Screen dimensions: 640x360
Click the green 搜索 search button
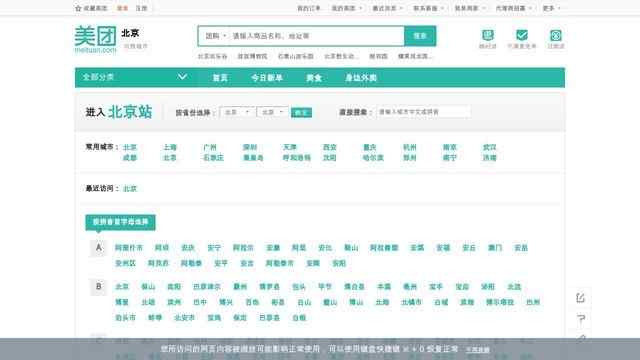click(420, 36)
